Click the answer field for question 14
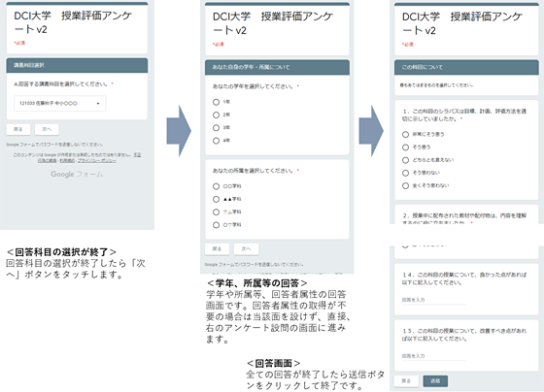544x392 pixels. 433,300
